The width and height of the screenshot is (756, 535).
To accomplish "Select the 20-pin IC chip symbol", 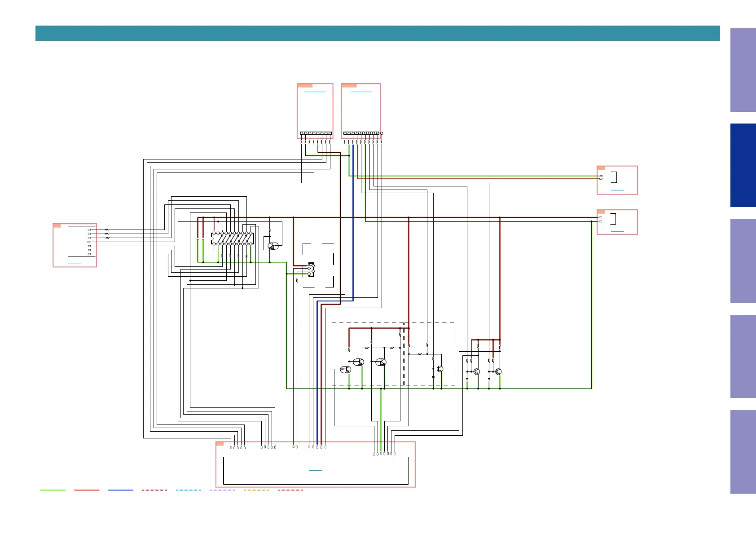I will point(232,239).
